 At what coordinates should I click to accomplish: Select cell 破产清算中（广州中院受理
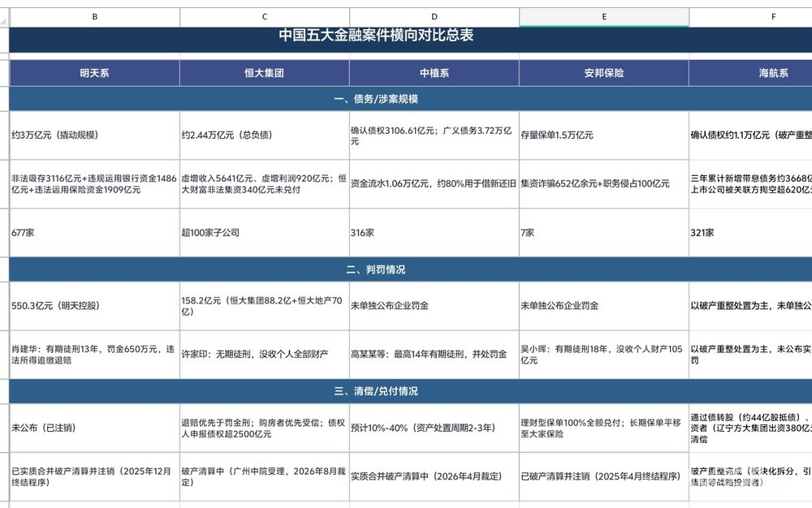click(265, 476)
